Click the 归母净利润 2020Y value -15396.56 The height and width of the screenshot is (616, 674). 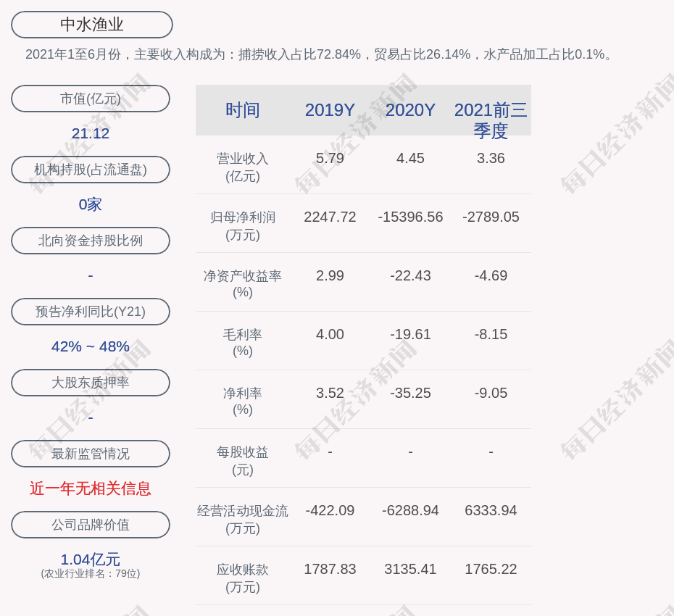point(410,217)
